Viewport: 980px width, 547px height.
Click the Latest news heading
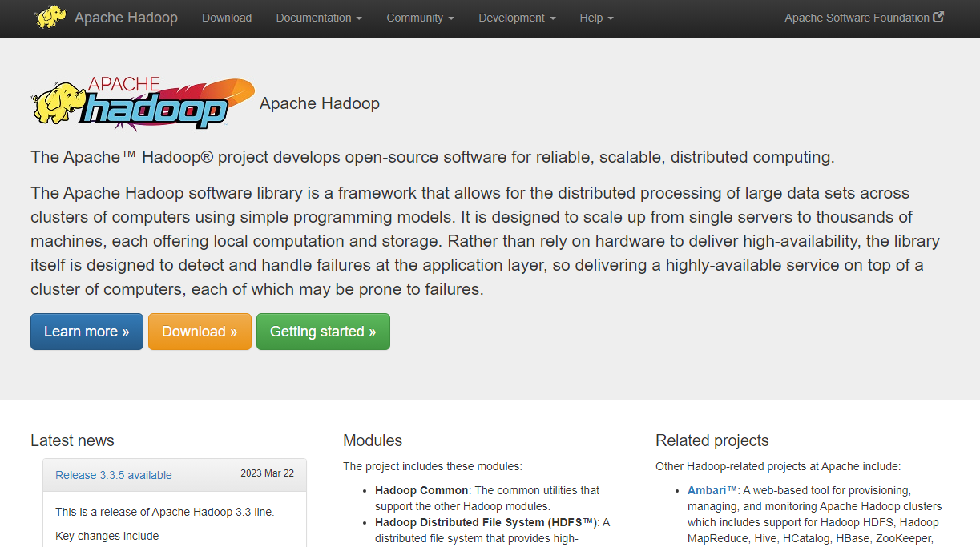[x=72, y=440]
